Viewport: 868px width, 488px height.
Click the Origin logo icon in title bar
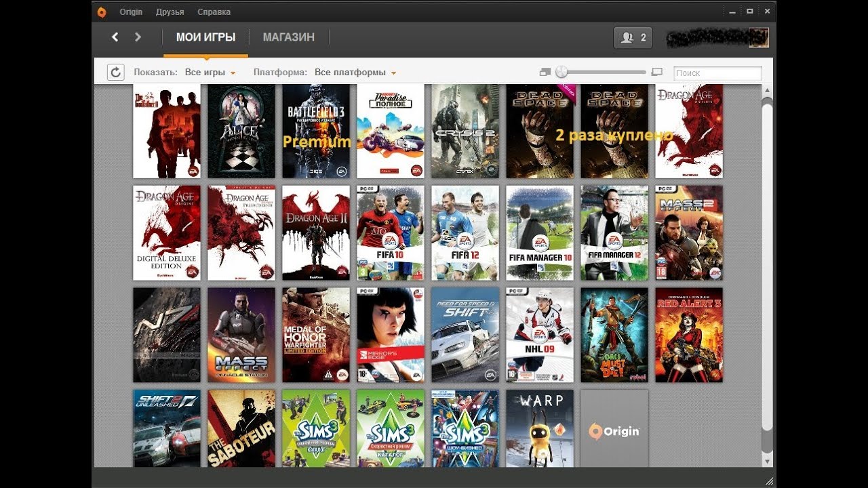coord(102,12)
